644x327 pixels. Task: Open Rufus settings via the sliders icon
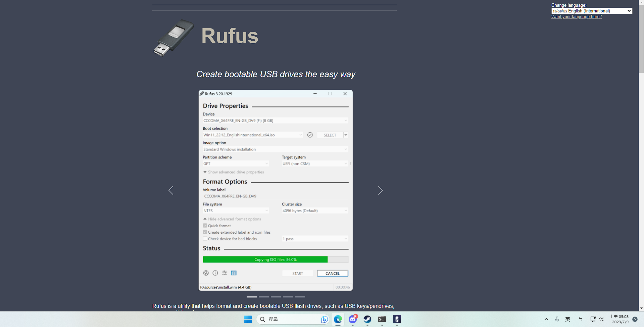tap(225, 273)
